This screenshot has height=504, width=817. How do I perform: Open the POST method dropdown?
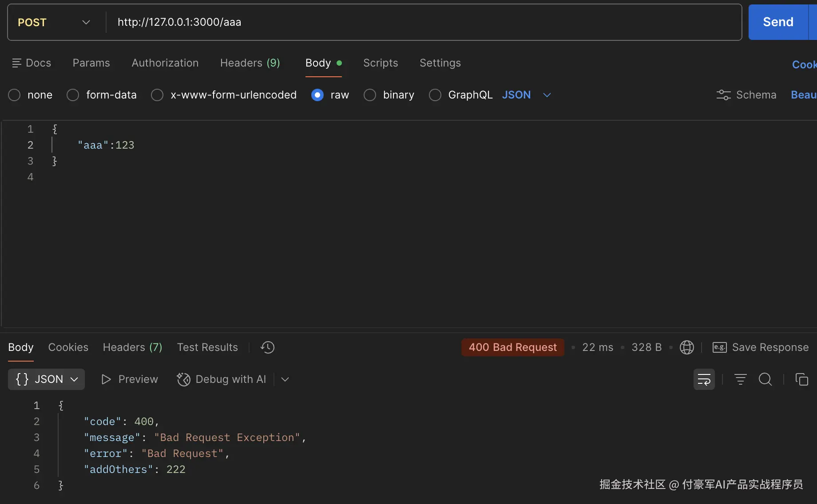pos(54,22)
